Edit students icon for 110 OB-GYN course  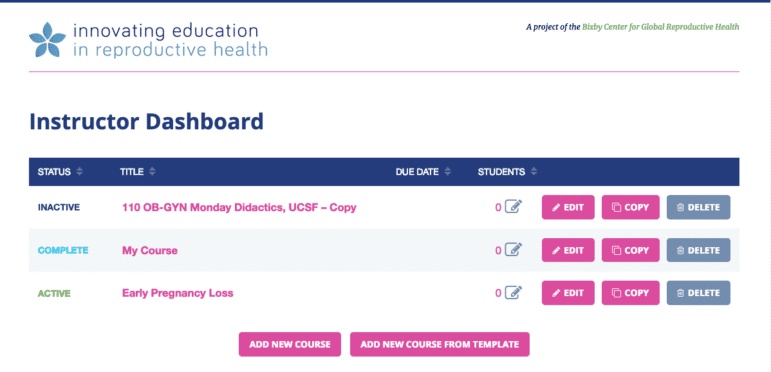pyautogui.click(x=513, y=206)
